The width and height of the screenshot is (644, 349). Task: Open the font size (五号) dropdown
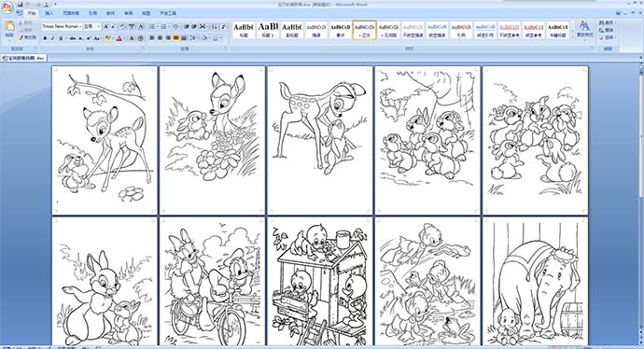[x=99, y=26]
